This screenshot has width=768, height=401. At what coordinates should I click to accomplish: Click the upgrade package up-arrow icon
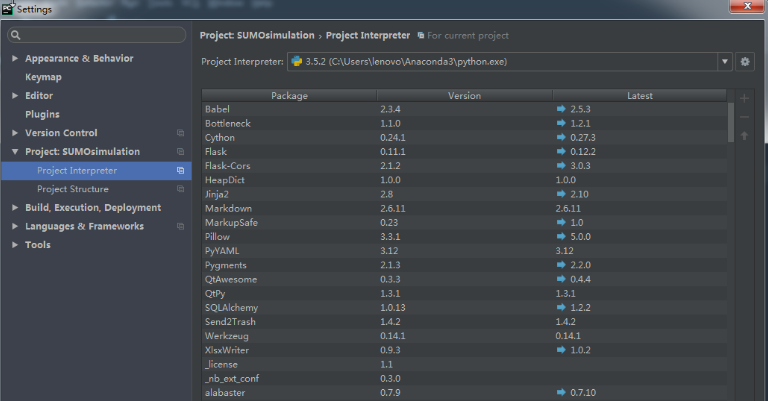744,136
